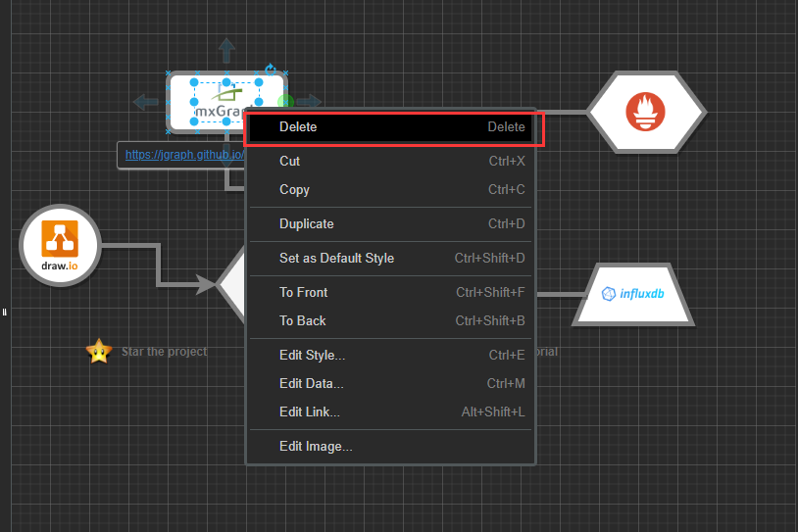Click Set as Default Style
Viewport: 798px width, 532px height.
click(x=391, y=259)
